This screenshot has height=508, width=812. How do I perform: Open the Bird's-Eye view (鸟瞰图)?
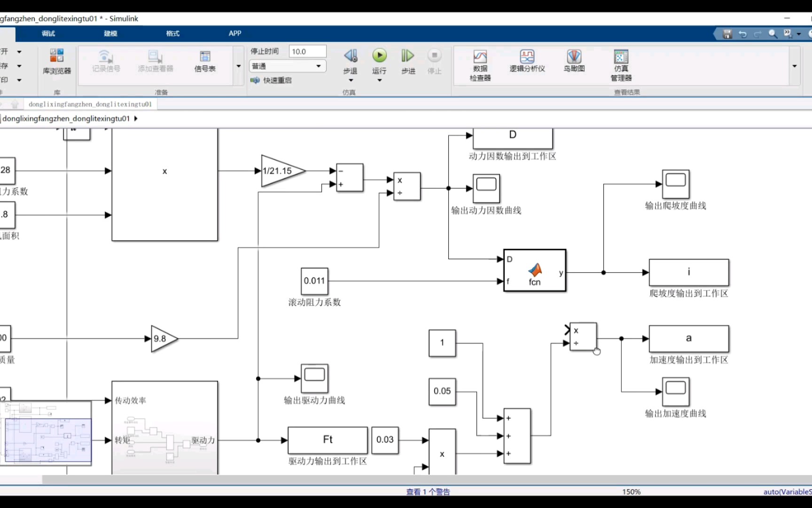coord(574,62)
